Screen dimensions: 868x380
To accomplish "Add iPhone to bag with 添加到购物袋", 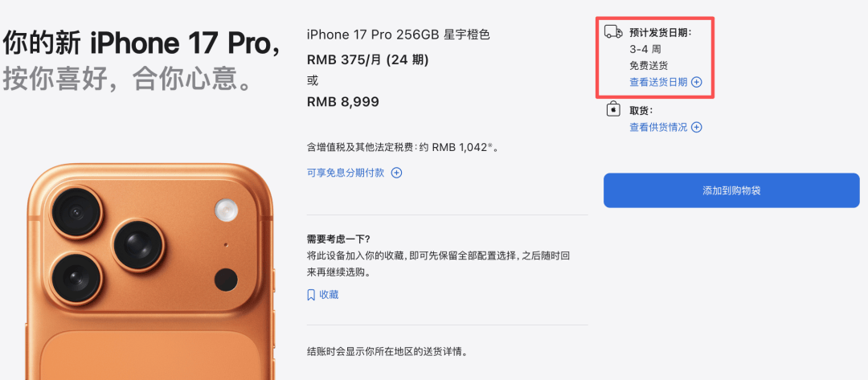I will (x=731, y=191).
